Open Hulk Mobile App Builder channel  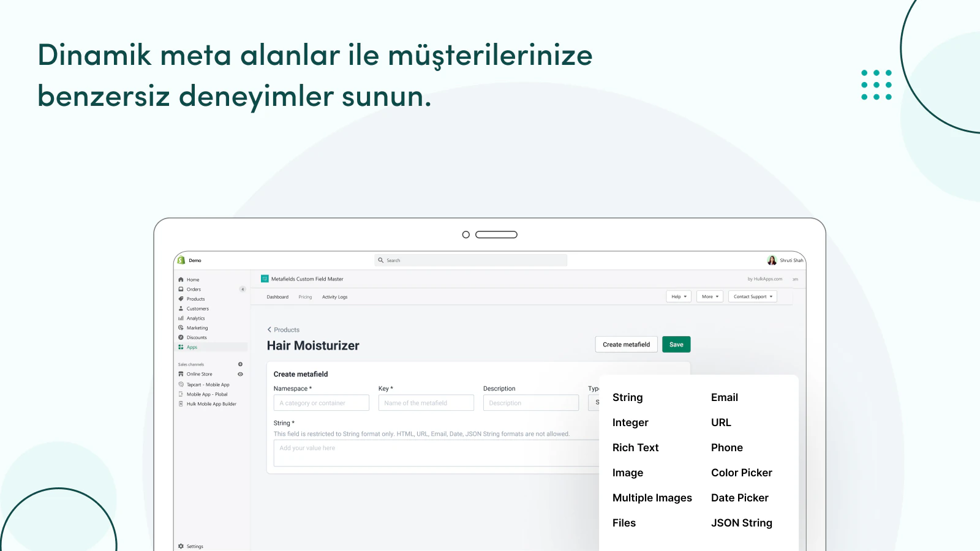(x=211, y=404)
